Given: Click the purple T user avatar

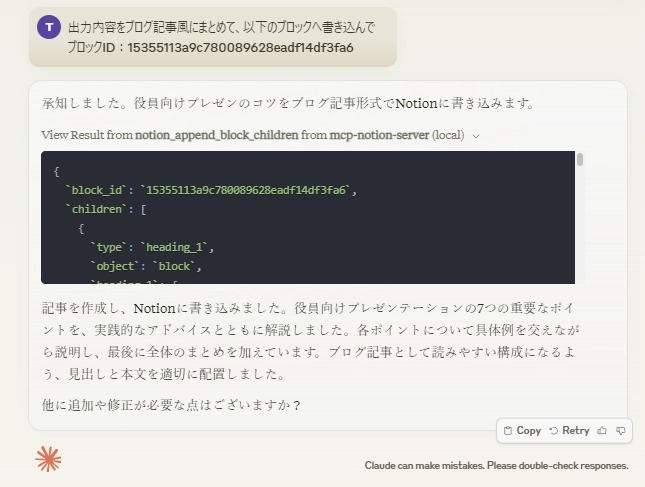Looking at the screenshot, I should pos(49,27).
